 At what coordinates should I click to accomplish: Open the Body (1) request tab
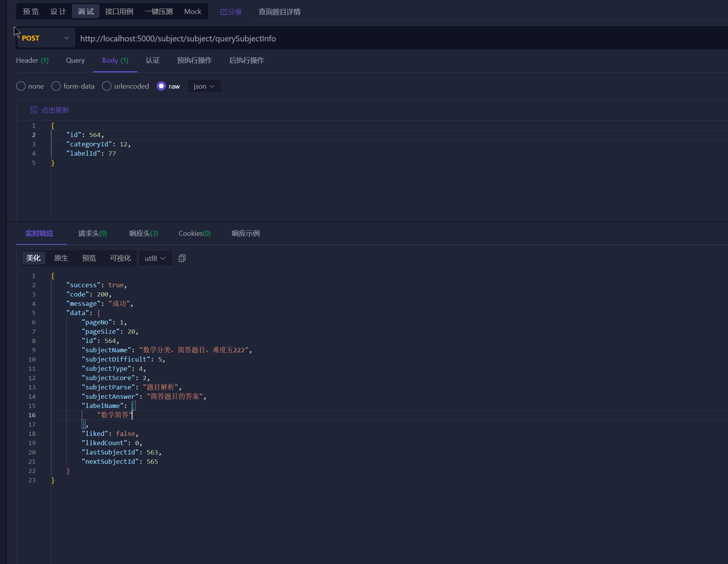[x=115, y=60]
